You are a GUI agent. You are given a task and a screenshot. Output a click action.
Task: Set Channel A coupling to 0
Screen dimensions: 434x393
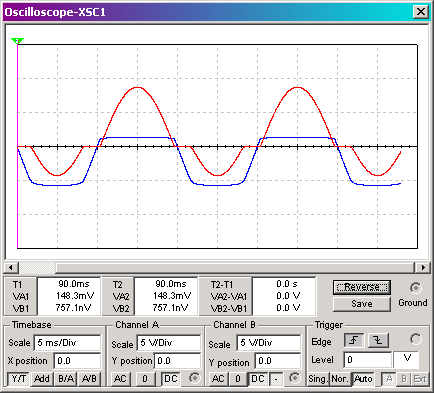145,379
